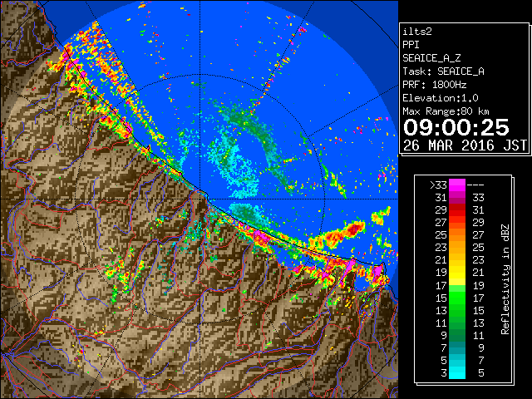Pick the magenta >33 dBZ legend swatch
This screenshot has width=532, height=399.
(457, 185)
